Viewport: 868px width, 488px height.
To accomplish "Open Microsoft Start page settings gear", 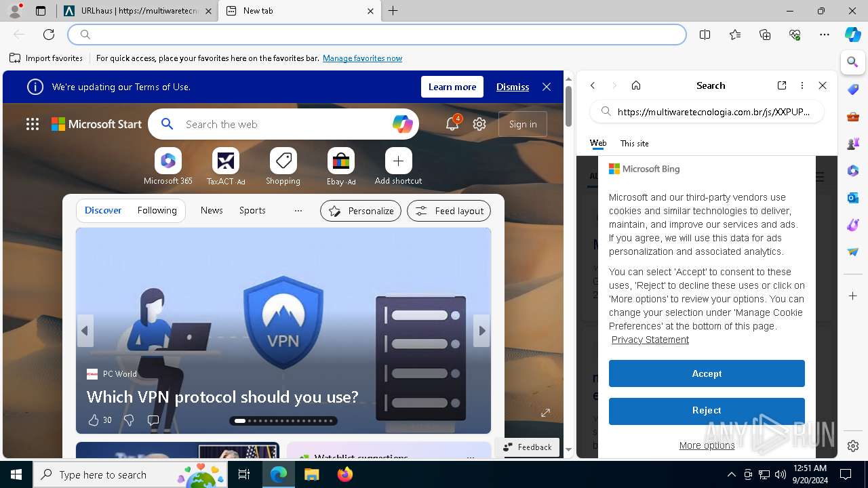I will (x=479, y=124).
